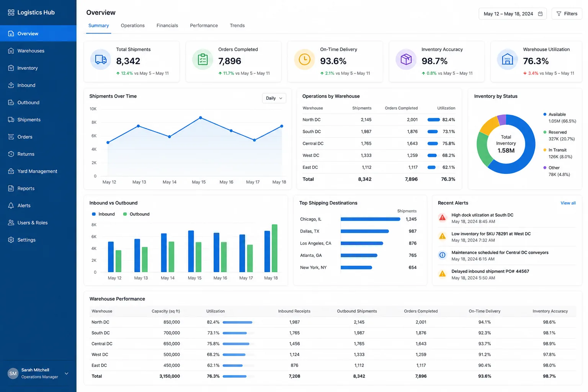This screenshot has width=588, height=392.
Task: Switch to the Financials tab
Action: (x=167, y=26)
